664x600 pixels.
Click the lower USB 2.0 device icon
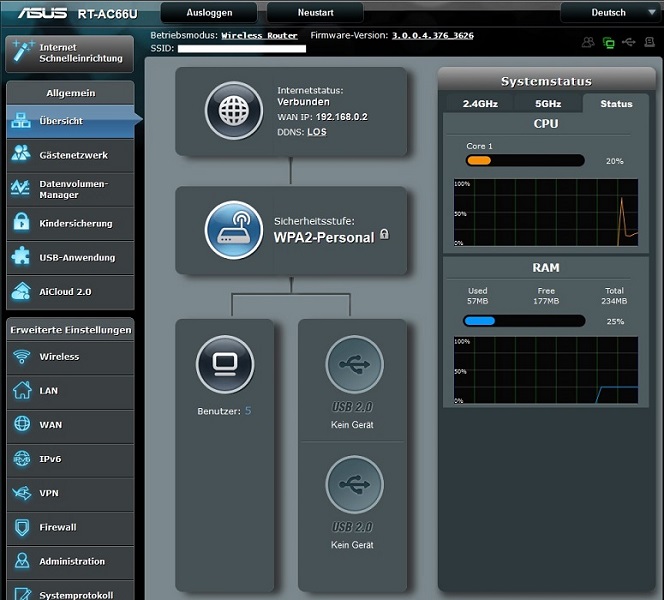[x=354, y=485]
